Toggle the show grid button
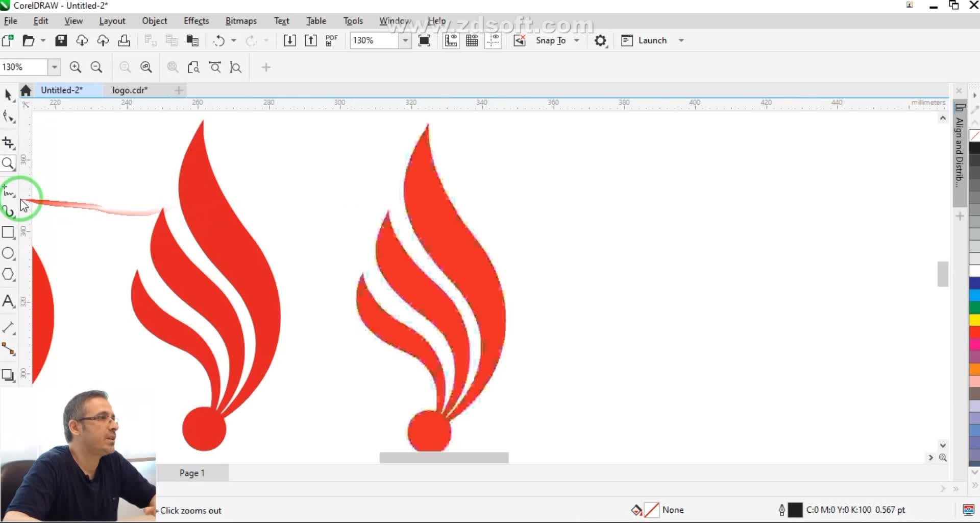 [472, 41]
